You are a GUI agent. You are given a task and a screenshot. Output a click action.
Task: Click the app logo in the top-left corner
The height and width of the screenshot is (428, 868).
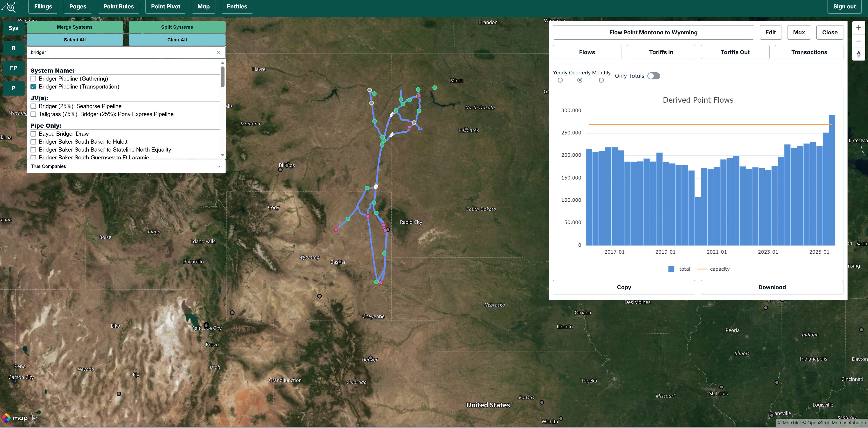point(9,7)
